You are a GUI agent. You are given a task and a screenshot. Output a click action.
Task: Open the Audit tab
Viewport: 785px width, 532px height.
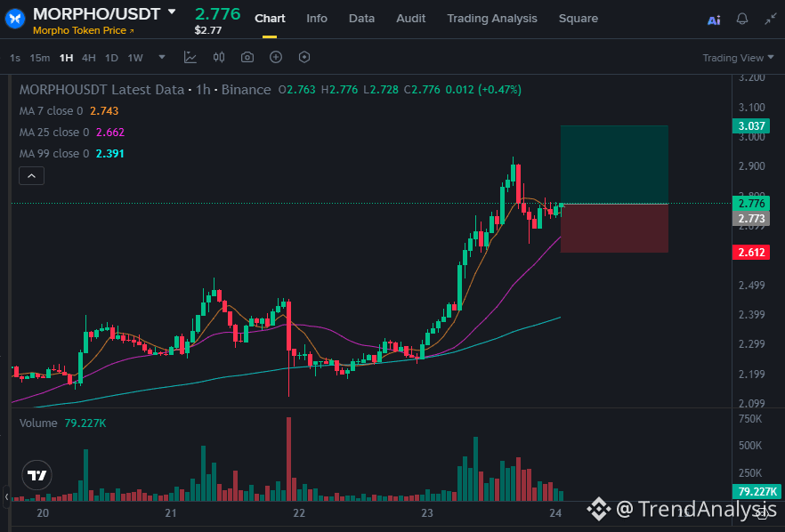point(410,19)
